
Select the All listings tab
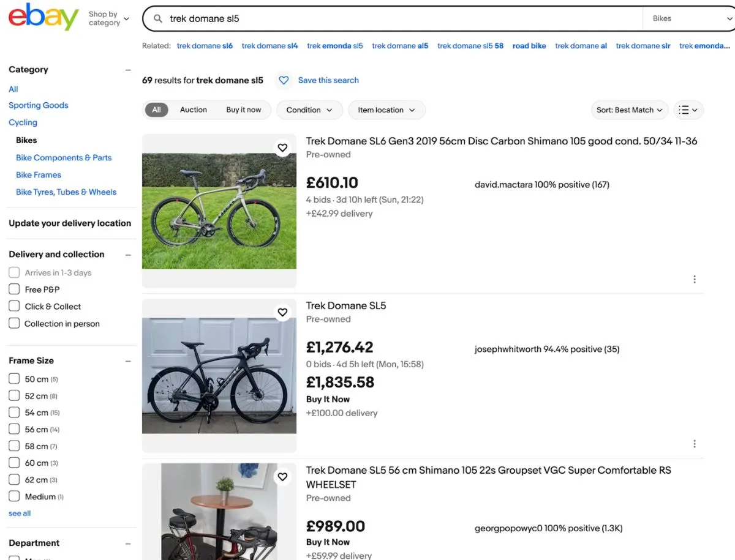(156, 110)
